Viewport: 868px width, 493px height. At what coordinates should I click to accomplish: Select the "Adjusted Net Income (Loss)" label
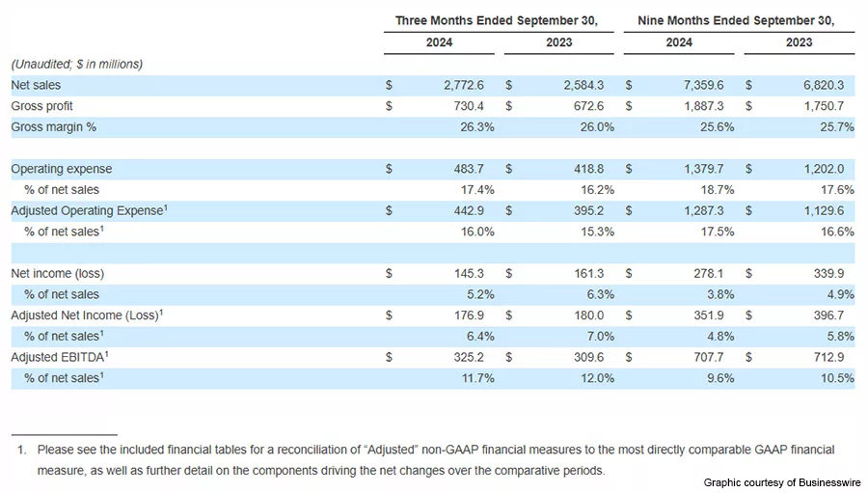pyautogui.click(x=87, y=315)
